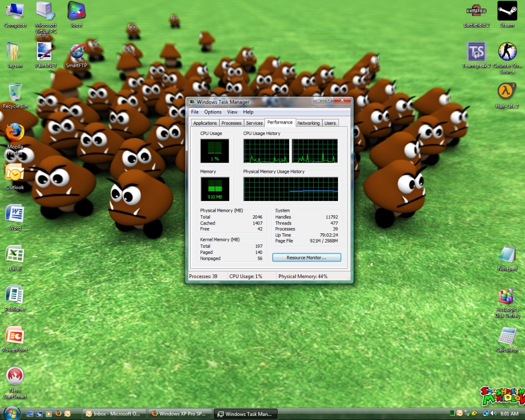This screenshot has height=420, width=525.
Task: Click the Safely Remove Hardware tray icon
Action: coord(467,413)
